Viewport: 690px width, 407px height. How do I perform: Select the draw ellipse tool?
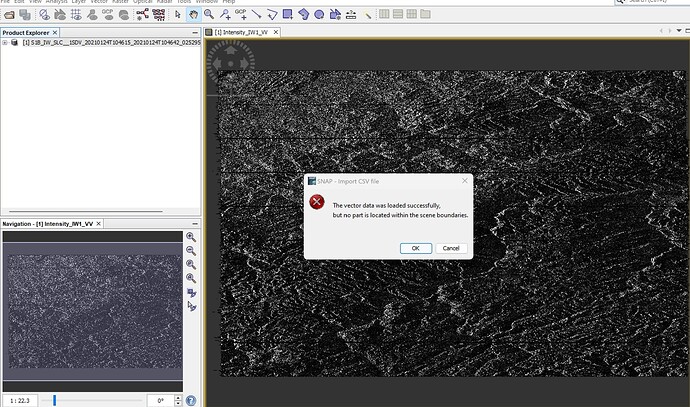coord(319,15)
